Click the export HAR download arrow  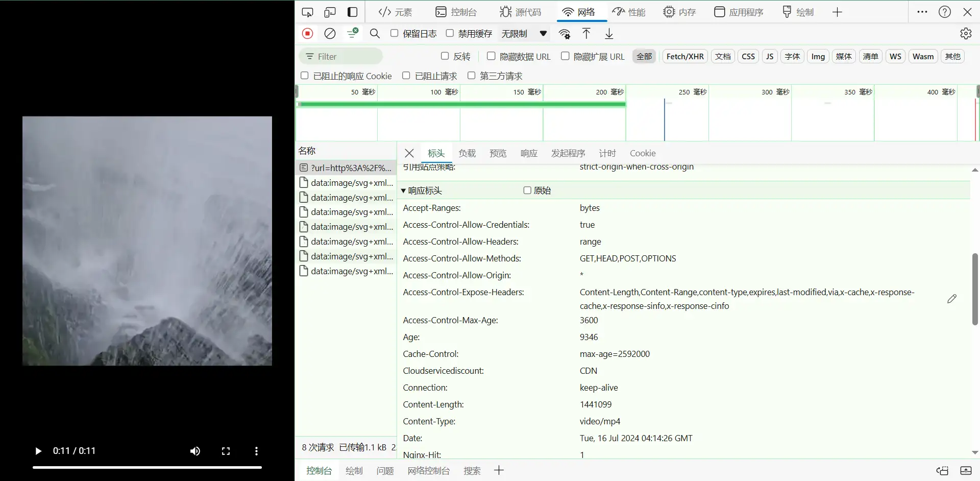(609, 34)
